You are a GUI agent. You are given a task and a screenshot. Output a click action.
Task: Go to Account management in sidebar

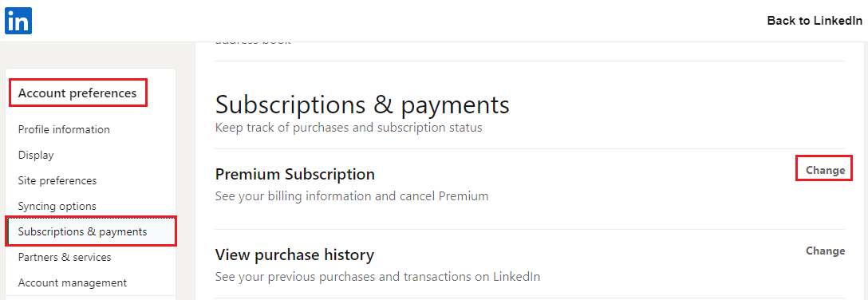(73, 282)
